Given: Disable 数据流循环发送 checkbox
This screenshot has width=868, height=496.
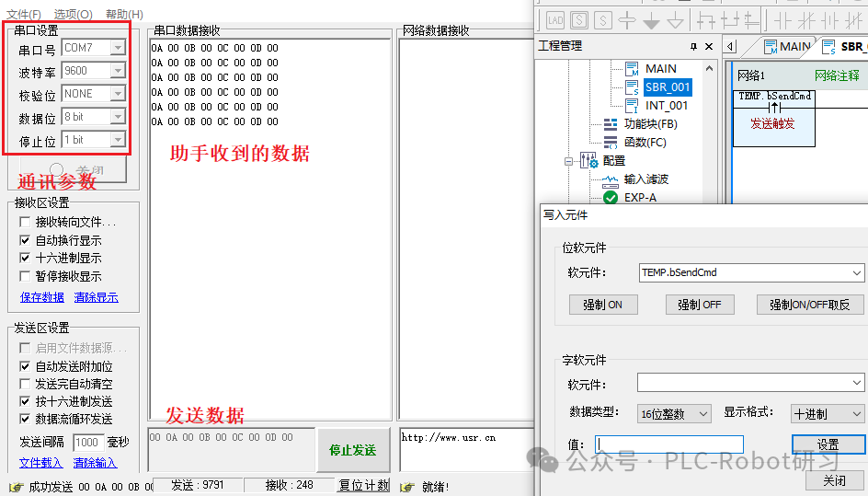Looking at the screenshot, I should click(25, 419).
